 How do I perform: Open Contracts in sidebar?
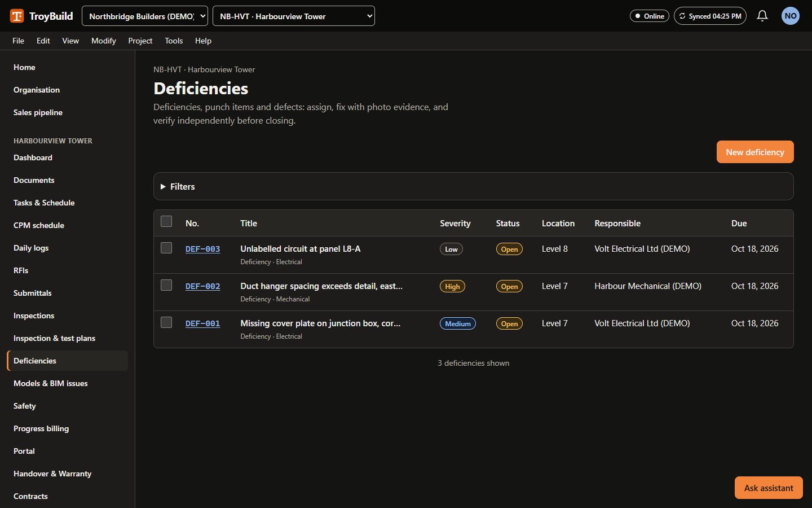(68, 496)
